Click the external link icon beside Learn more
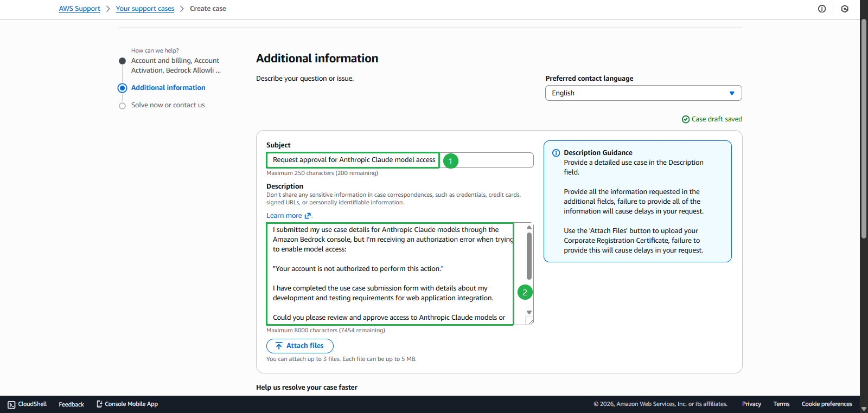868x413 pixels. click(308, 216)
